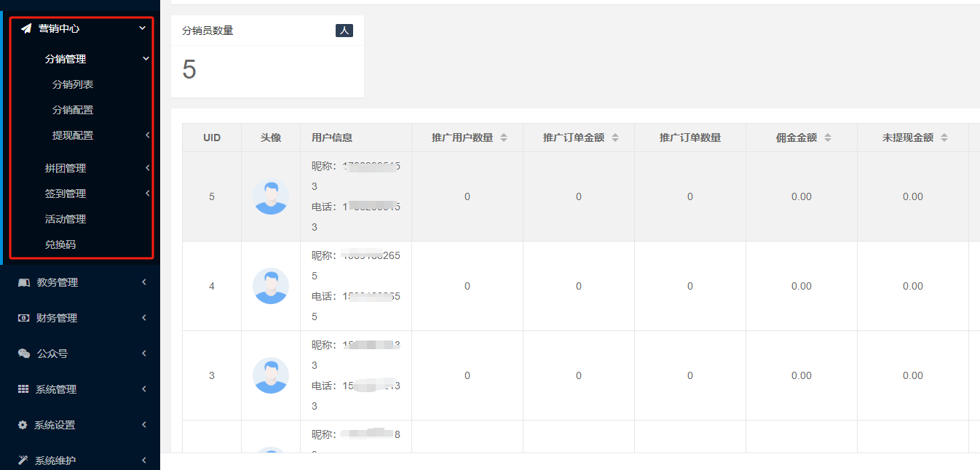Collapse 分销管理 submenu via its chevron
The width and height of the screenshot is (980, 470).
coord(146,59)
